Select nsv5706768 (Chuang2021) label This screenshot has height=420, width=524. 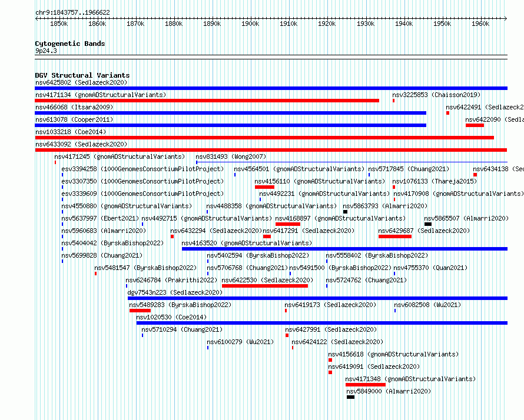pyautogui.click(x=247, y=268)
